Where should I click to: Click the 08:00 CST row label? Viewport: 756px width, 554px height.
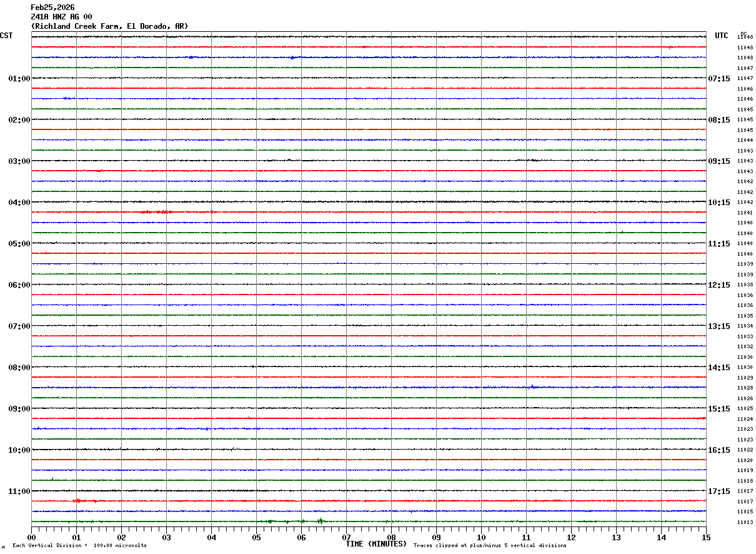(x=19, y=368)
